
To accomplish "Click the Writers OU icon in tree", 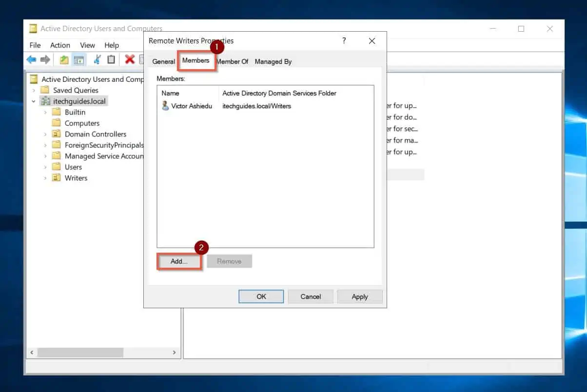I will tap(57, 178).
